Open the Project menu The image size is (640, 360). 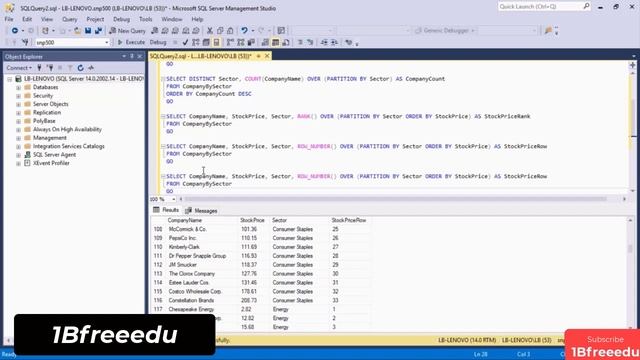[x=95, y=19]
